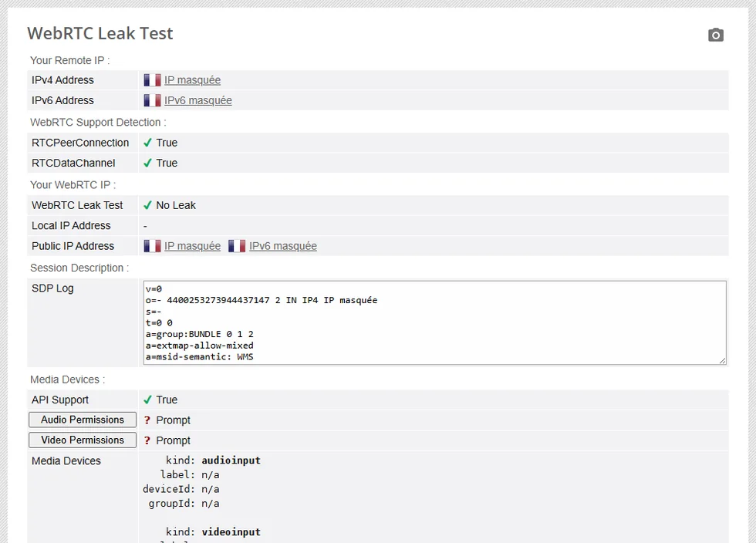Click the 'Prompt' value for Audio Permissions

pos(173,420)
